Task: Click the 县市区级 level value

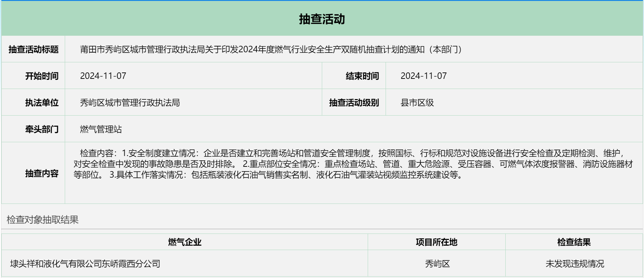Action: 417,103
